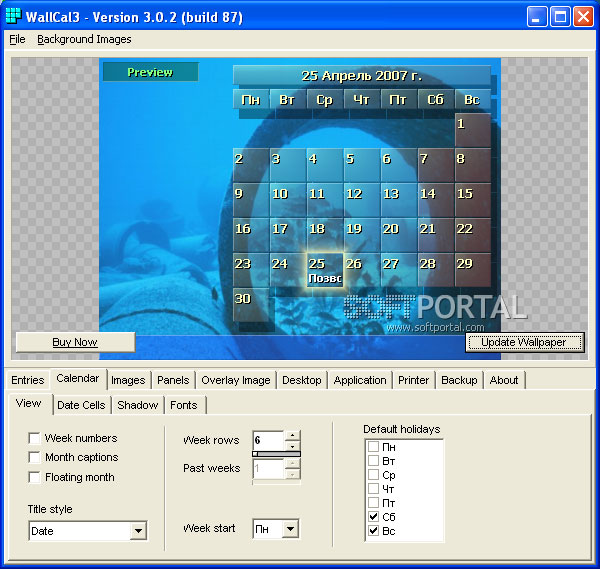Check Пн in Default holidays
600x569 pixels.
(373, 447)
